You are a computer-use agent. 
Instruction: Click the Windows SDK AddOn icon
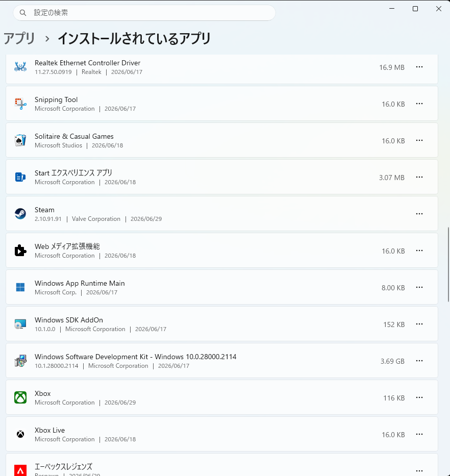(20, 324)
